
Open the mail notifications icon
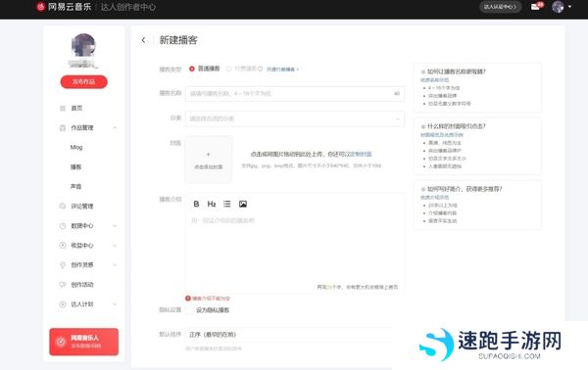click(535, 7)
